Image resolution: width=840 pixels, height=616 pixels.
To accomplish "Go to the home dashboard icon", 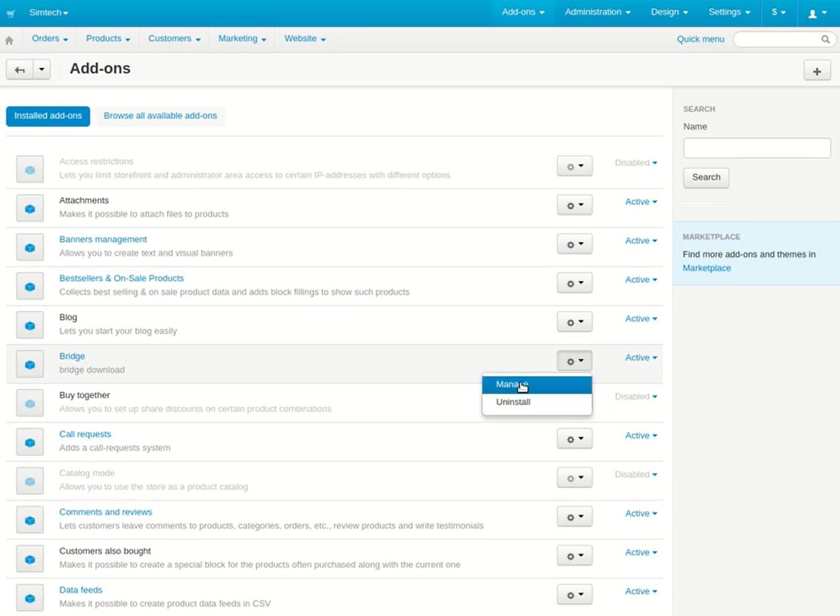I will click(9, 40).
